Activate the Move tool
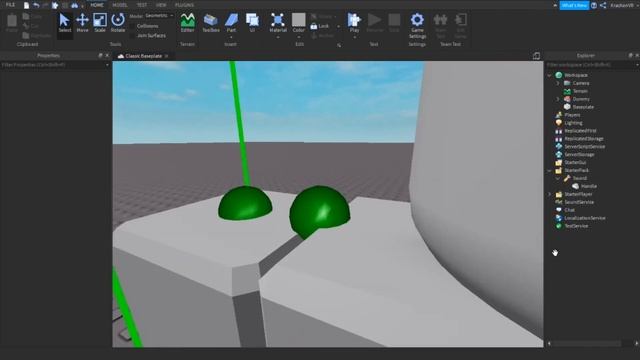The image size is (640, 360). [x=82, y=23]
